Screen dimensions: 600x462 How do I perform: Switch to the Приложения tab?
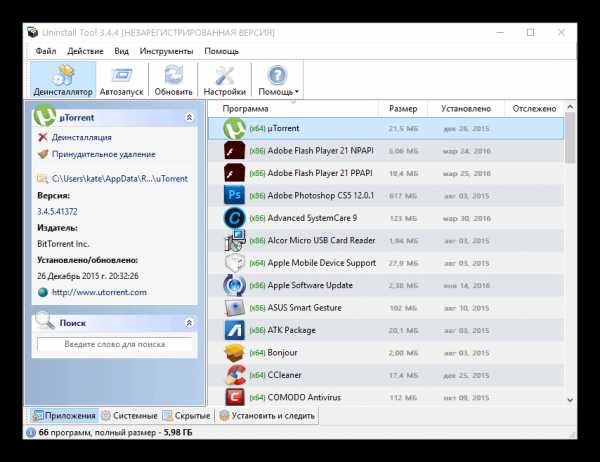tap(64, 416)
